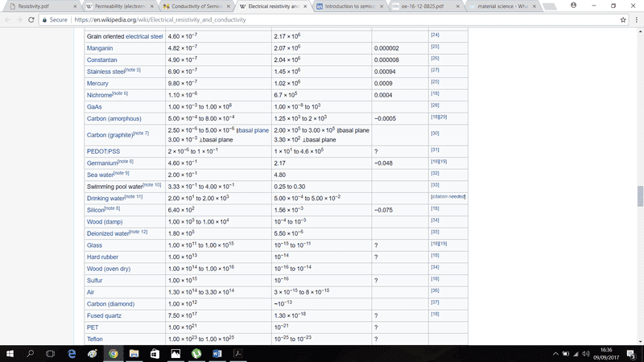The width and height of the screenshot is (644, 362).
Task: Click the Windows Start button
Action: coord(8,353)
